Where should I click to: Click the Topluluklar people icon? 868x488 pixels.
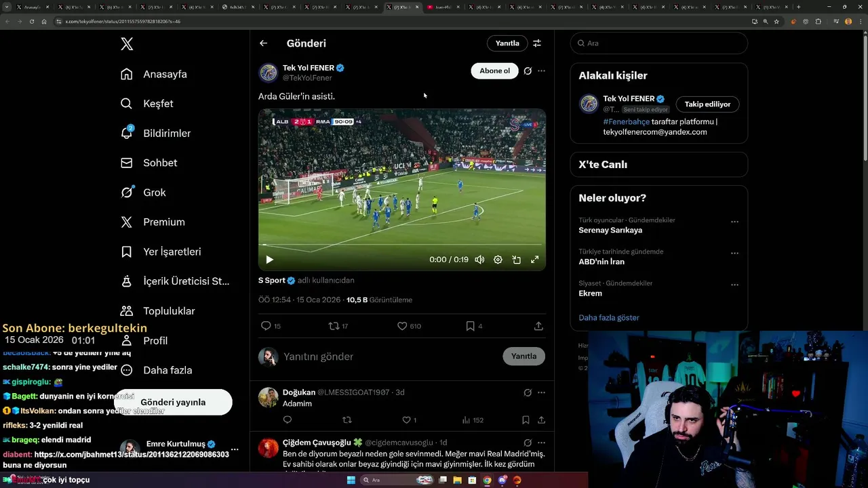click(x=127, y=310)
